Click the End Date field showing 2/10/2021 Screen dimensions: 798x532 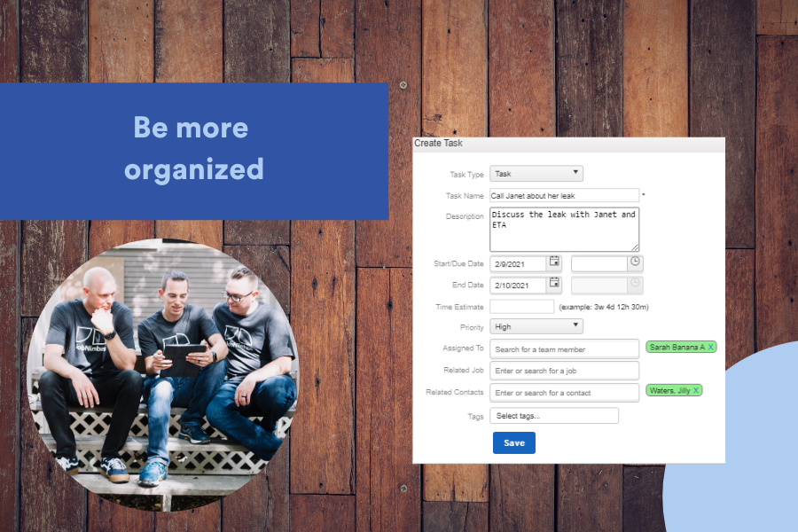[x=518, y=285]
